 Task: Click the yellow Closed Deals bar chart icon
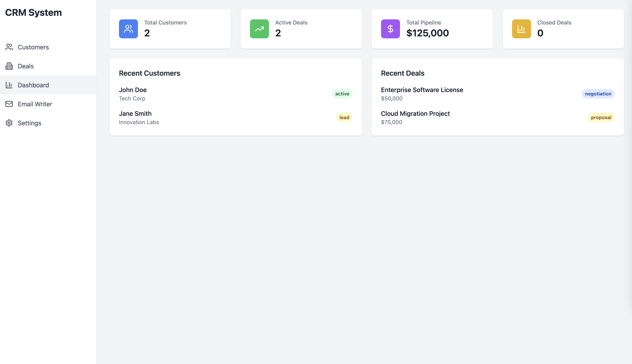(x=521, y=29)
